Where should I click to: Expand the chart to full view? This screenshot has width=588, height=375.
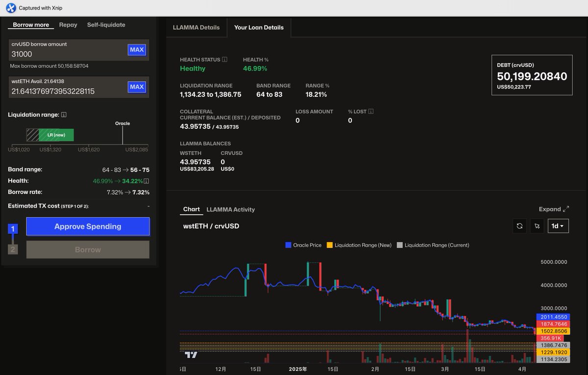point(554,209)
